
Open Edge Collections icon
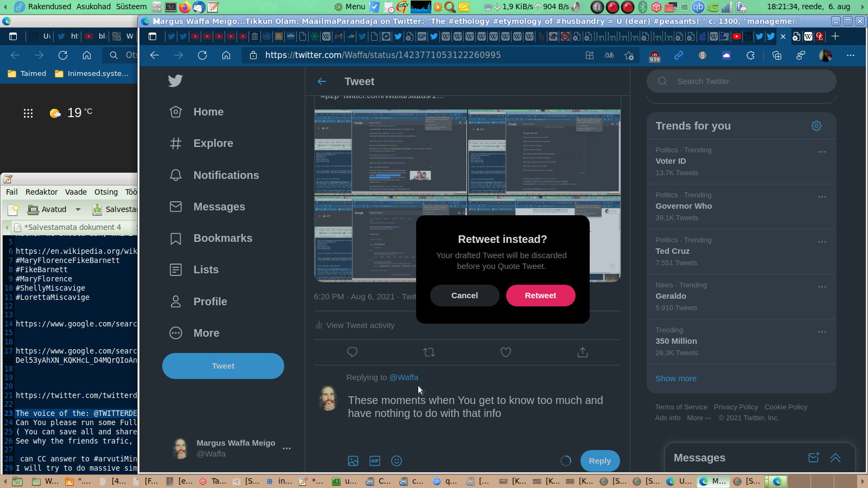point(777,55)
